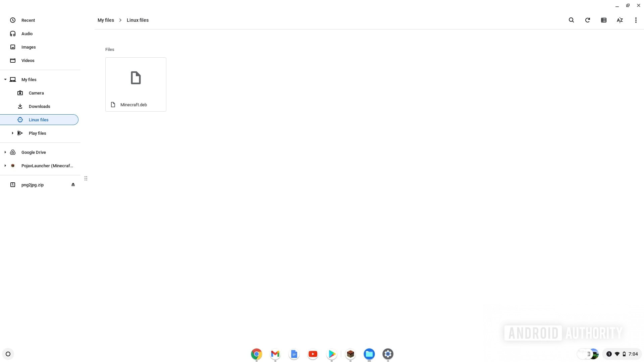The height and width of the screenshot is (362, 644).
Task: Click the search icon in Files toolbar
Action: pyautogui.click(x=572, y=20)
